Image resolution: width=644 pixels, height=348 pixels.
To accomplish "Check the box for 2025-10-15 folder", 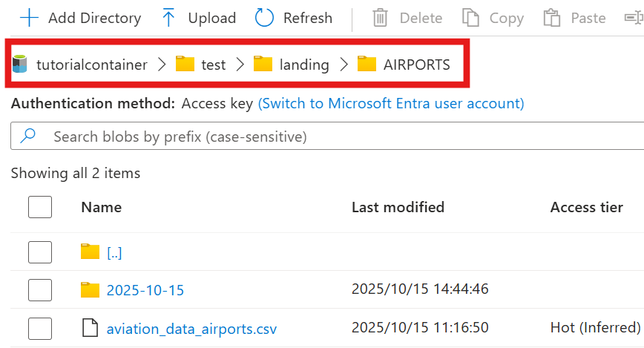I will point(40,289).
